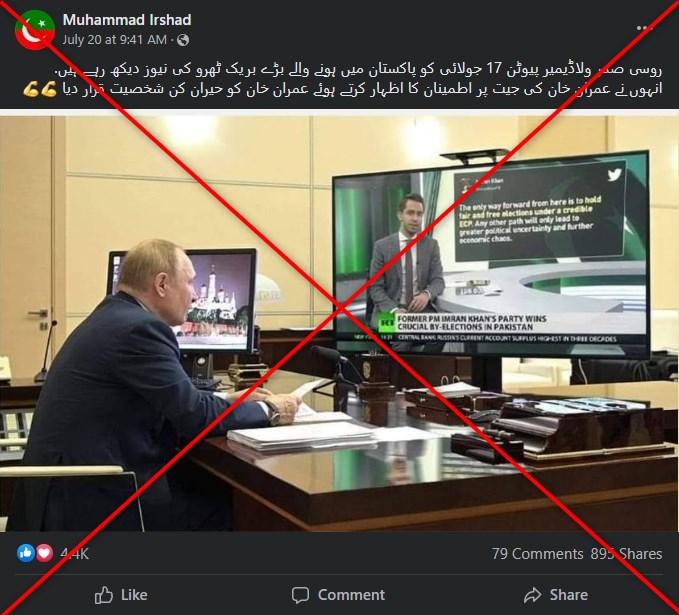Open the July 20 post timestamp

pos(114,40)
